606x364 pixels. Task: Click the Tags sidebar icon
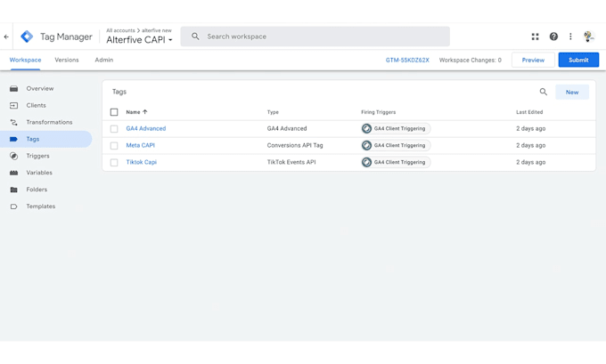pyautogui.click(x=14, y=139)
